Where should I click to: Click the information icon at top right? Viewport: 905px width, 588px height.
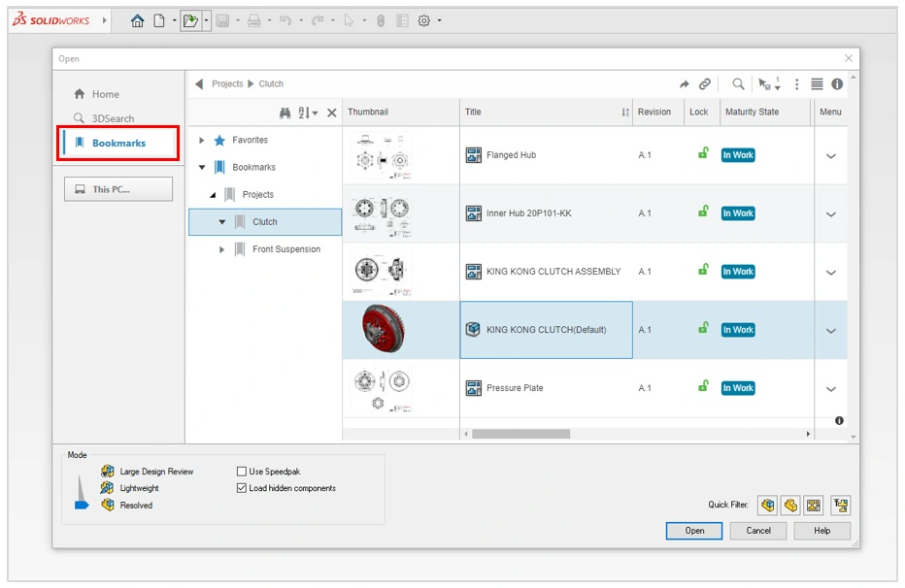click(837, 84)
